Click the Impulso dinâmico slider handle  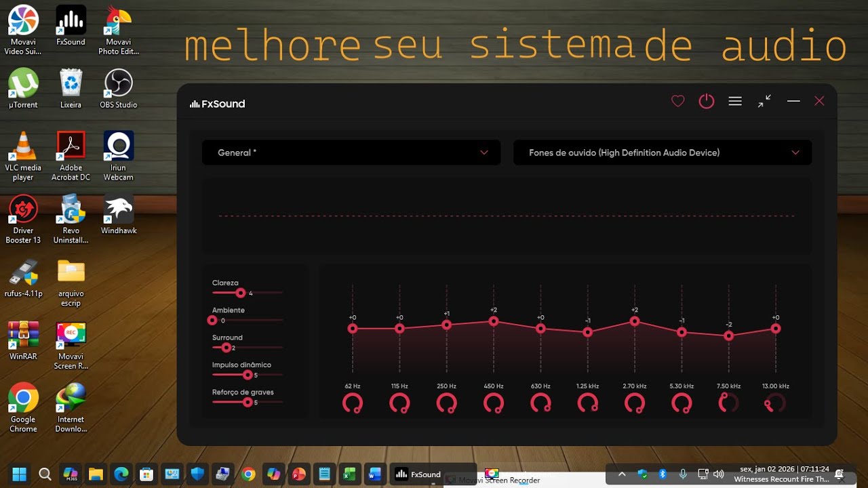click(x=248, y=375)
